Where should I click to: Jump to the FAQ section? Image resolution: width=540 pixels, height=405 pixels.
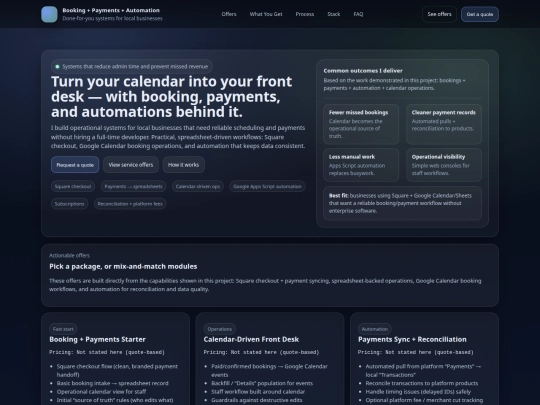358,14
